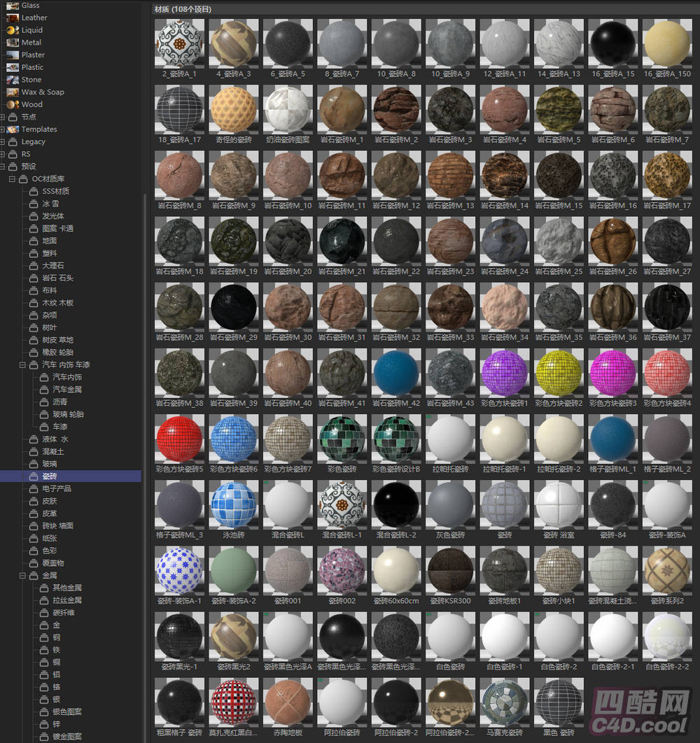Click the Templates folder icon

[x=13, y=129]
